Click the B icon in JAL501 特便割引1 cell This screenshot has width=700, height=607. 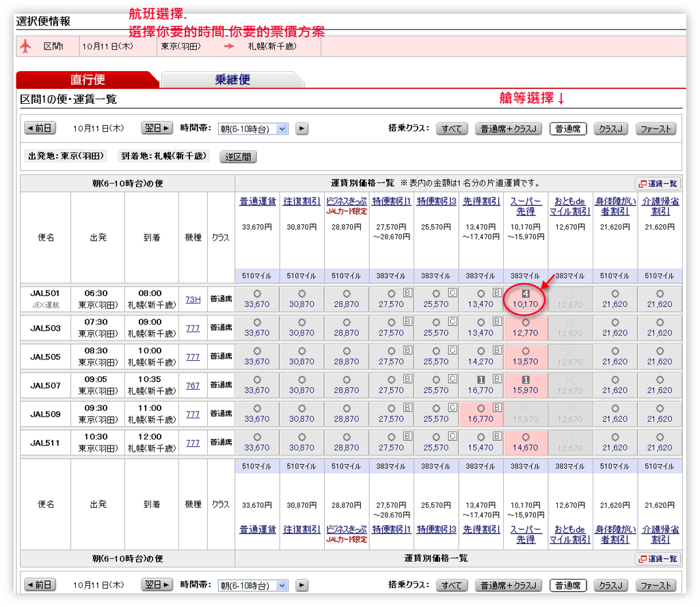(407, 293)
